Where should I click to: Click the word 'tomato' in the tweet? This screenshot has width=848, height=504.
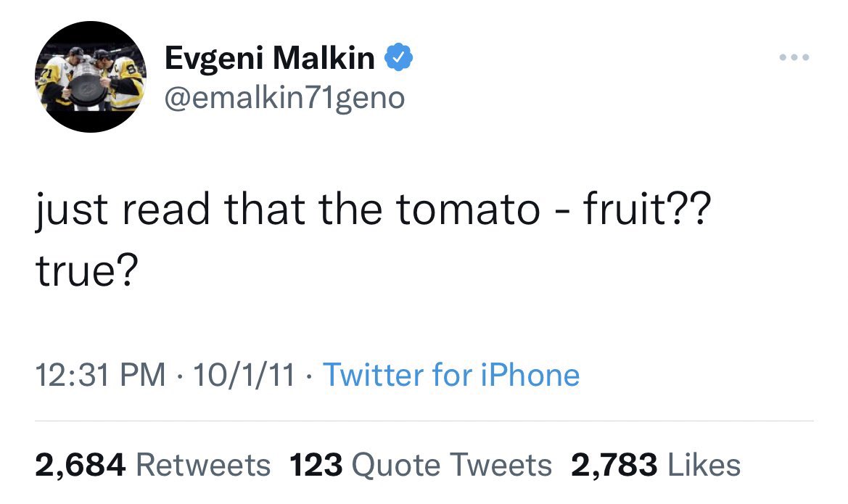[x=468, y=210]
